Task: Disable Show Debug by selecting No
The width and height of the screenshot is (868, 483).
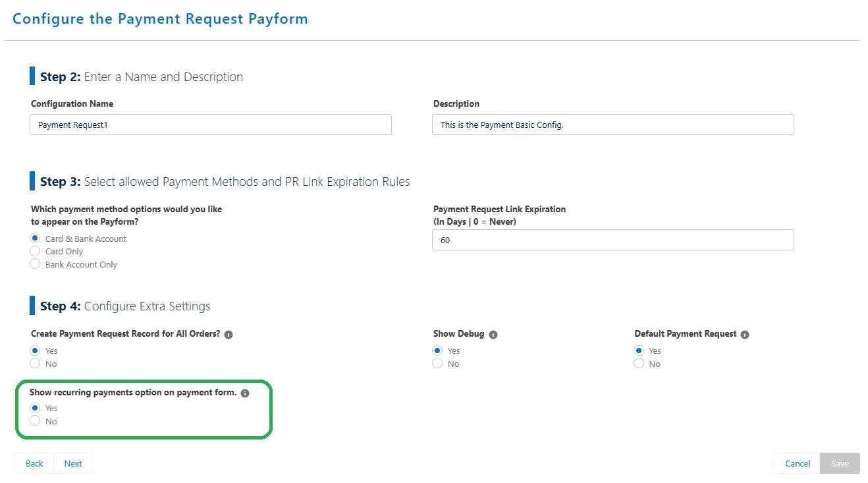Action: click(437, 363)
